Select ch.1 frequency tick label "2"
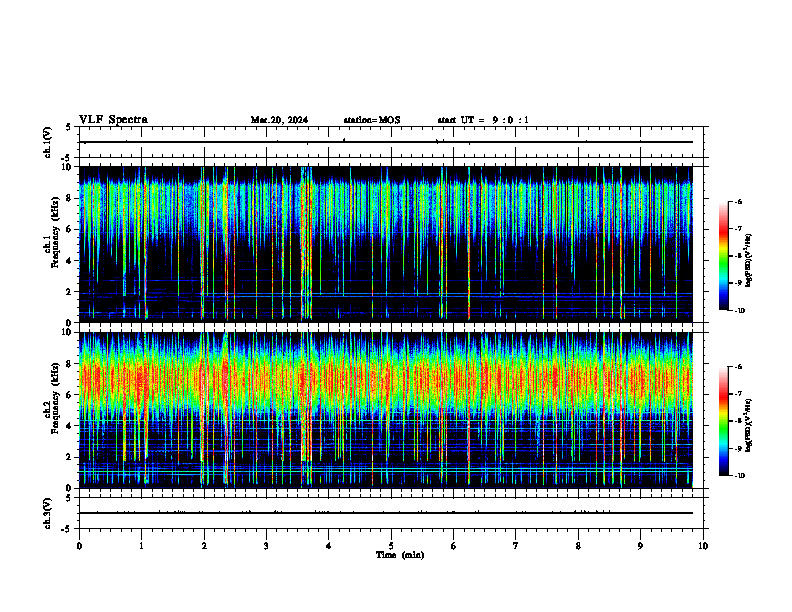The image size is (792, 612). tap(70, 292)
